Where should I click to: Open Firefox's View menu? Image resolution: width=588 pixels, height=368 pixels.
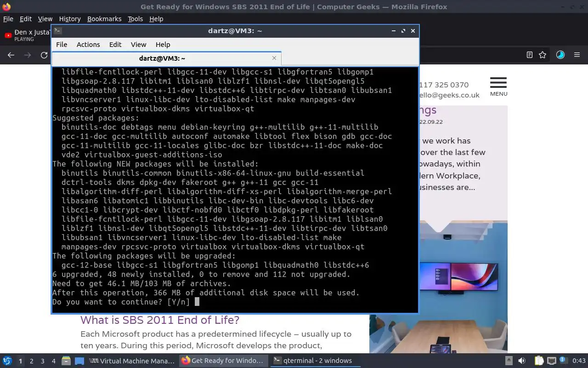point(45,19)
